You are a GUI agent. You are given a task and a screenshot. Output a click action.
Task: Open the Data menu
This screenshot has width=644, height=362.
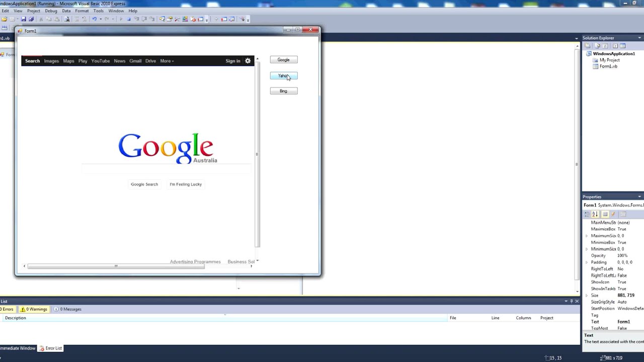pos(66,11)
